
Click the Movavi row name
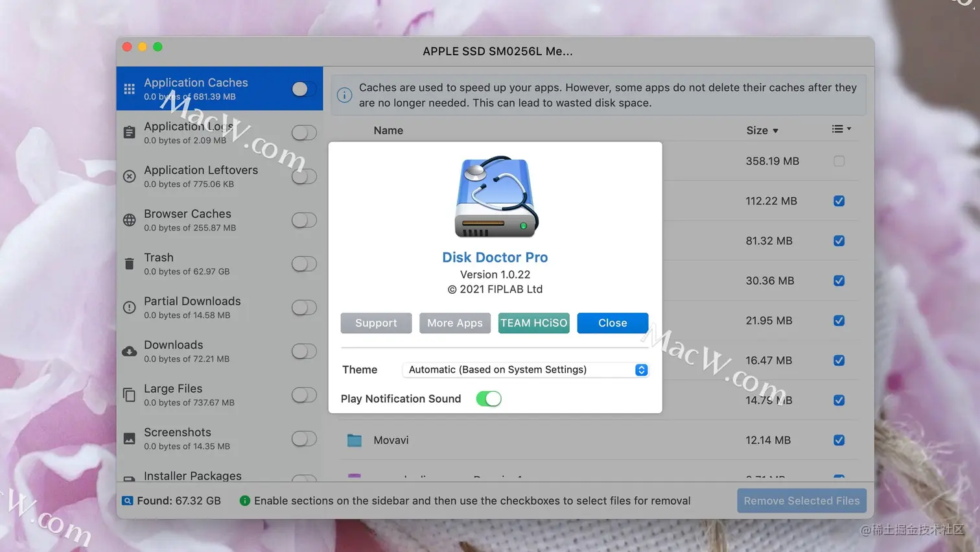point(391,440)
